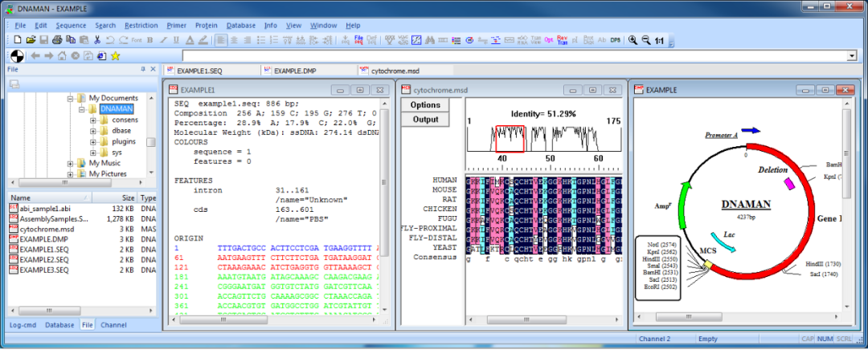Image resolution: width=868 pixels, height=350 pixels.
Task: Click the Rev Tran toolbar icon
Action: pyautogui.click(x=561, y=39)
